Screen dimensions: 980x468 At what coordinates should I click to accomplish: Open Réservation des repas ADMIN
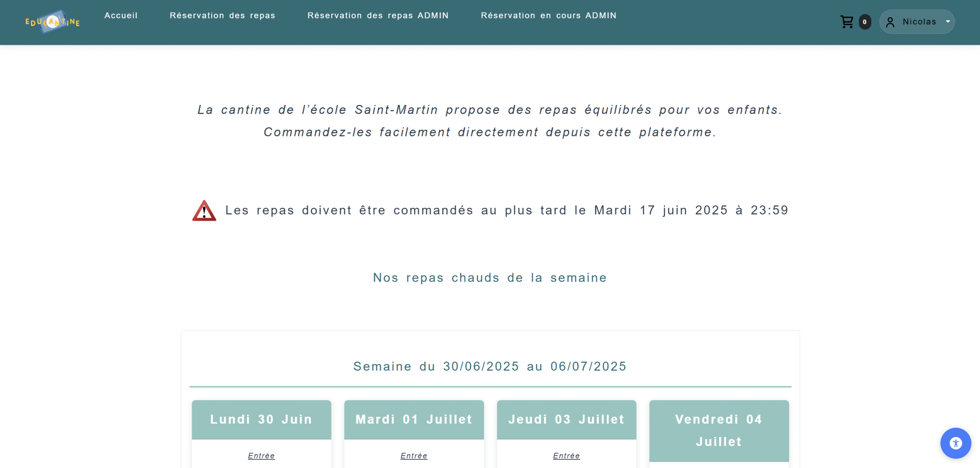pos(378,16)
